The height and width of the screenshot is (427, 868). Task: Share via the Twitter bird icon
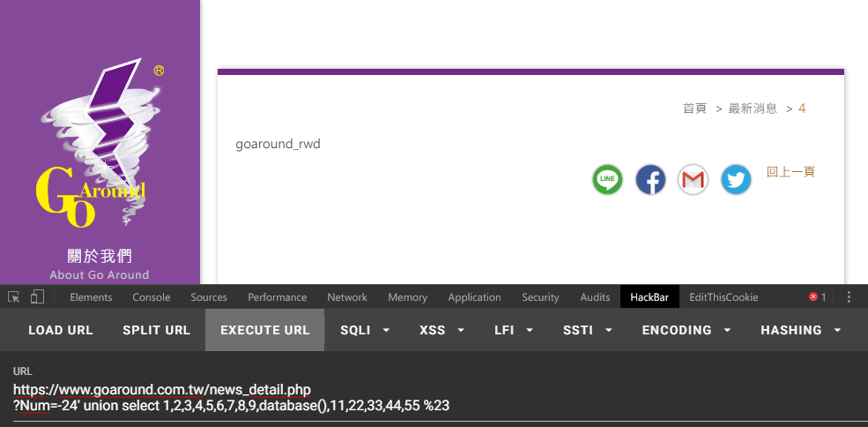[x=736, y=180]
